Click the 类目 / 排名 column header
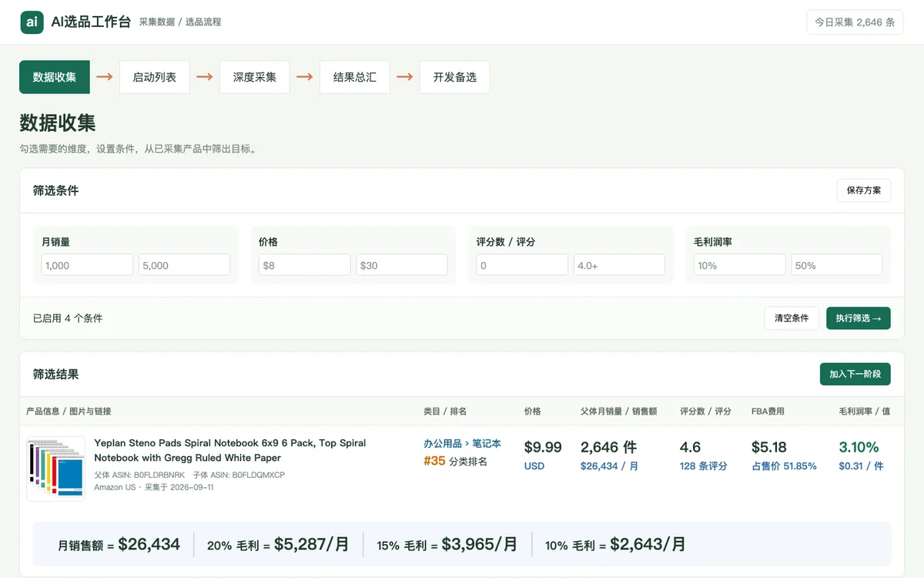This screenshot has width=924, height=578. click(445, 412)
